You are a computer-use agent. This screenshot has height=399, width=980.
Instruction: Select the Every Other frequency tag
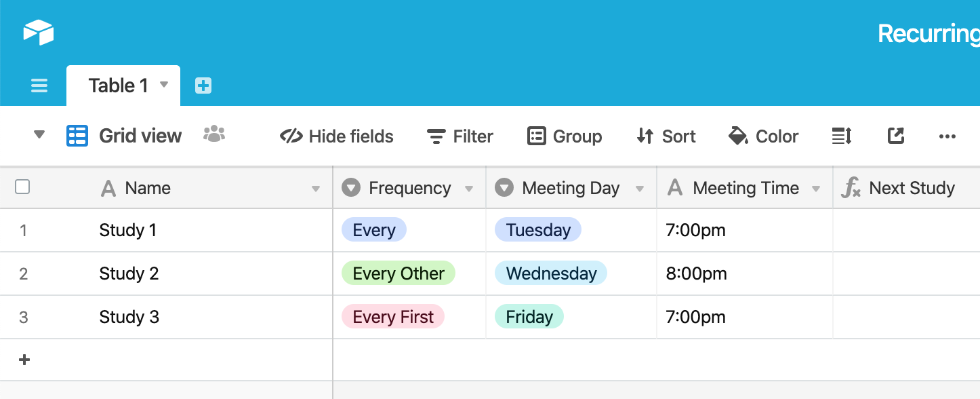[399, 273]
